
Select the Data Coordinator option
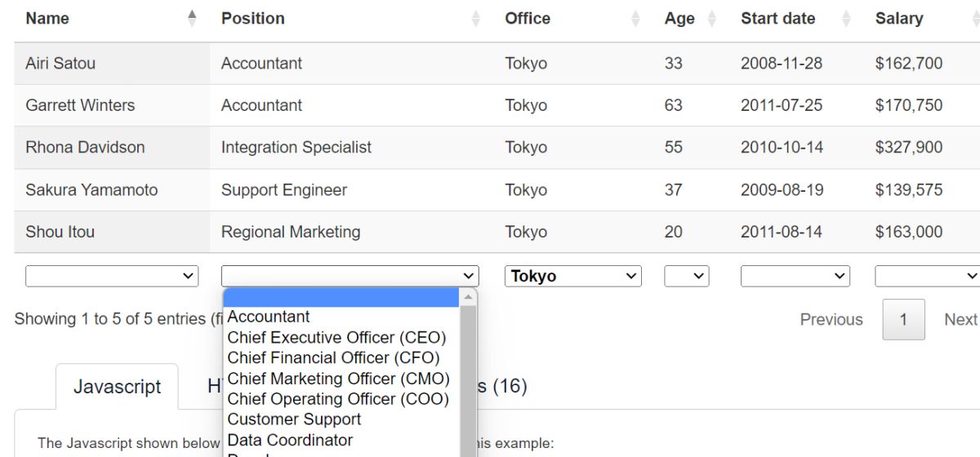[x=290, y=440]
